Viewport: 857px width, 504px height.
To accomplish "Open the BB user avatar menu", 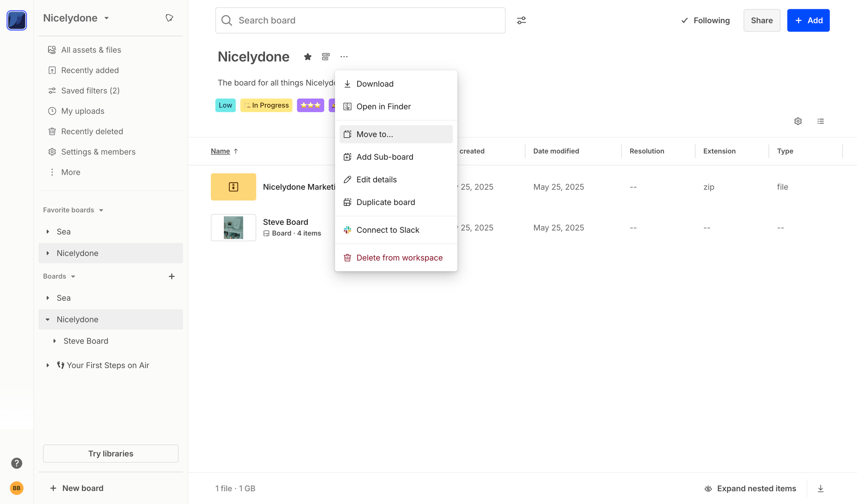I will (x=16, y=488).
